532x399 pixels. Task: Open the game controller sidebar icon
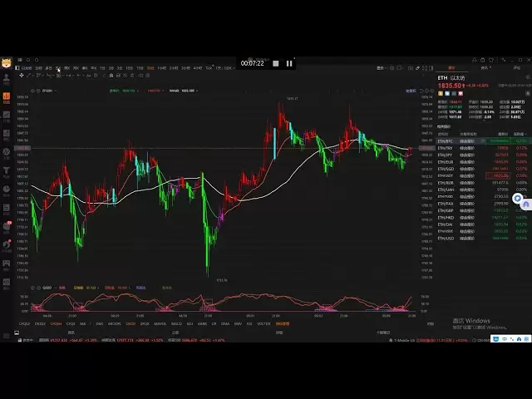tap(7, 264)
